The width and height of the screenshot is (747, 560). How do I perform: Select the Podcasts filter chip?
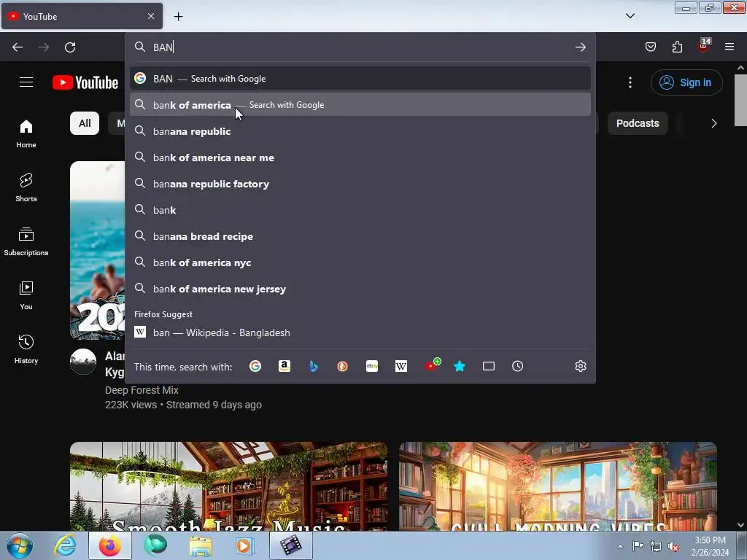638,123
